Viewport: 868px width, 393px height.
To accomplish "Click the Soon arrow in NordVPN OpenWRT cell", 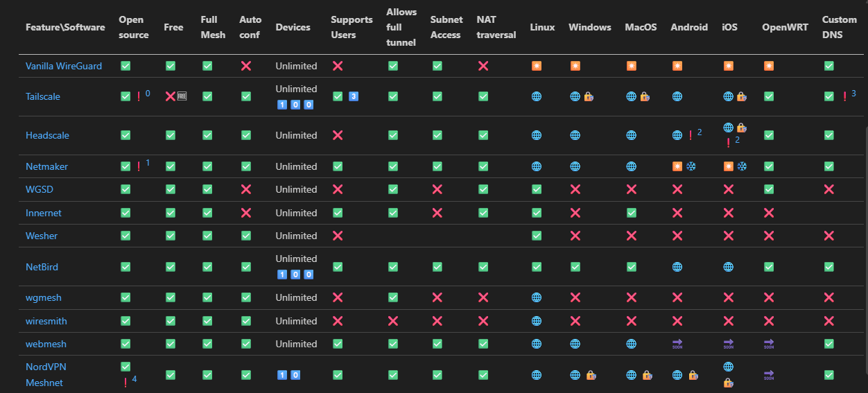I will point(769,375).
